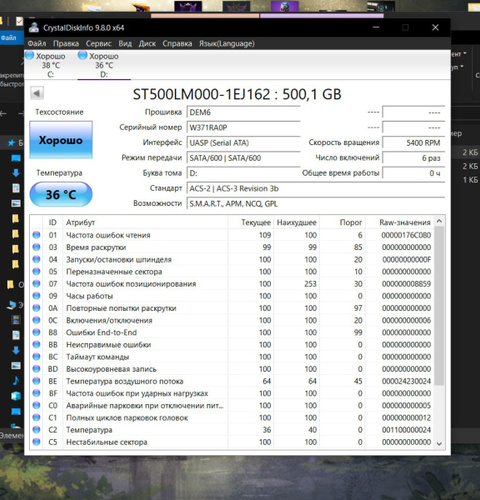Click the attribute list scrollbar thumb
The image size is (480, 500).
coord(439,305)
